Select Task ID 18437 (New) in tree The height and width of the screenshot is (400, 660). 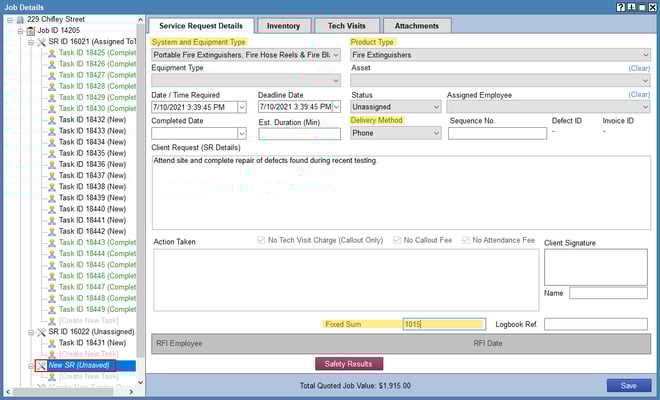[92, 176]
